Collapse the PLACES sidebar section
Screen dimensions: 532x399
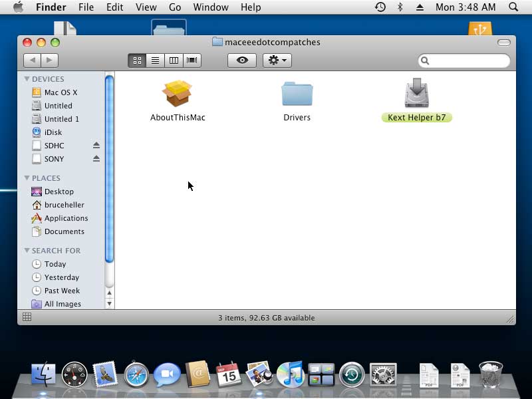(27, 178)
